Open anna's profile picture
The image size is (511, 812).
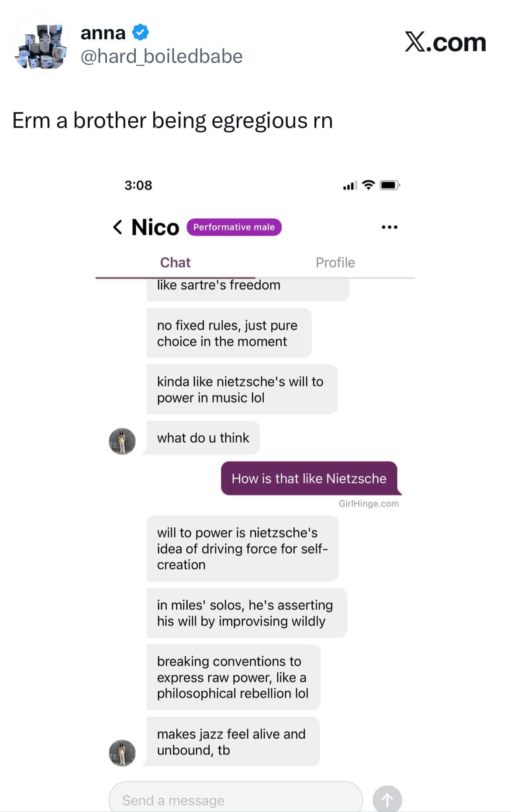pyautogui.click(x=41, y=44)
